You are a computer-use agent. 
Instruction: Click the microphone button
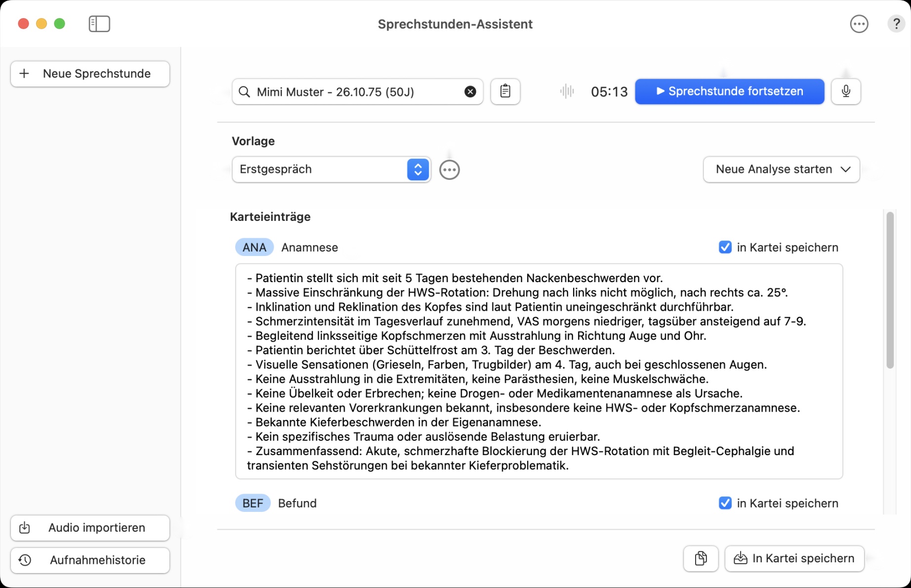[846, 91]
